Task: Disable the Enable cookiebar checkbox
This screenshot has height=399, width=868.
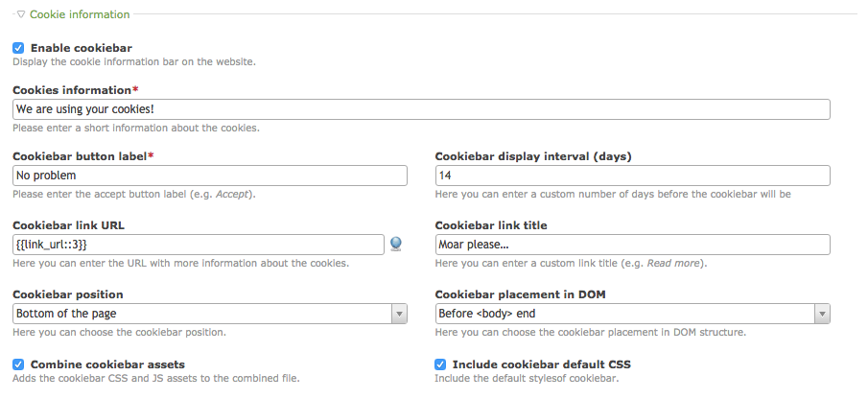Action: 18,48
